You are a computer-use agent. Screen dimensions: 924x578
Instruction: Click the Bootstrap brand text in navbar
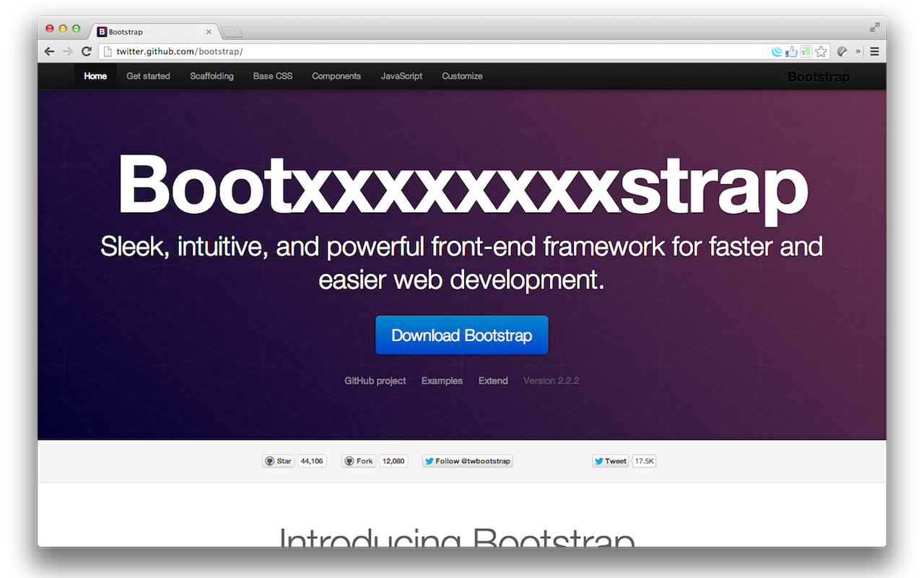click(819, 77)
